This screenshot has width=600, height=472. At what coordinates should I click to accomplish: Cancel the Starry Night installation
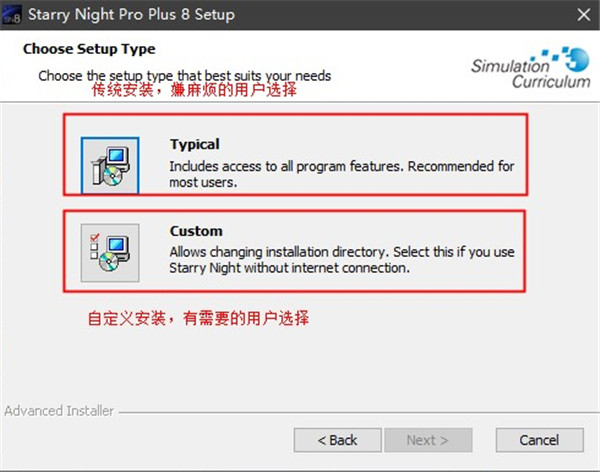[540, 440]
